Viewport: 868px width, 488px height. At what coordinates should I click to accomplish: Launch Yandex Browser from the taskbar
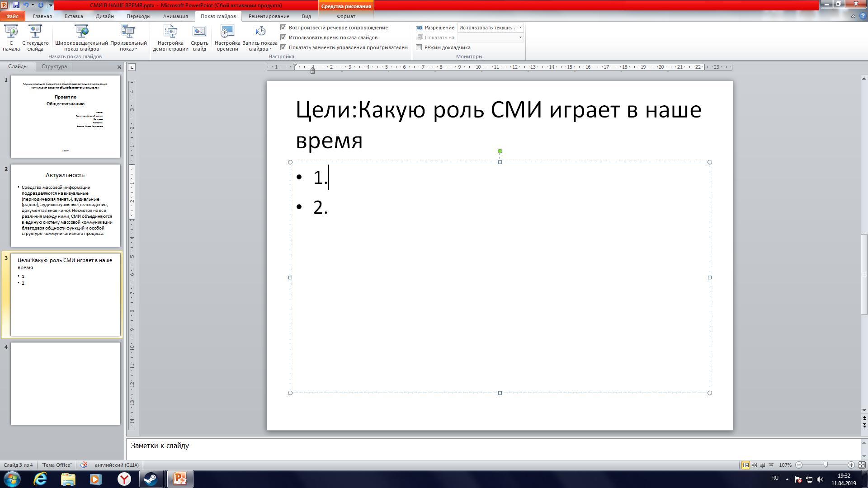(125, 479)
